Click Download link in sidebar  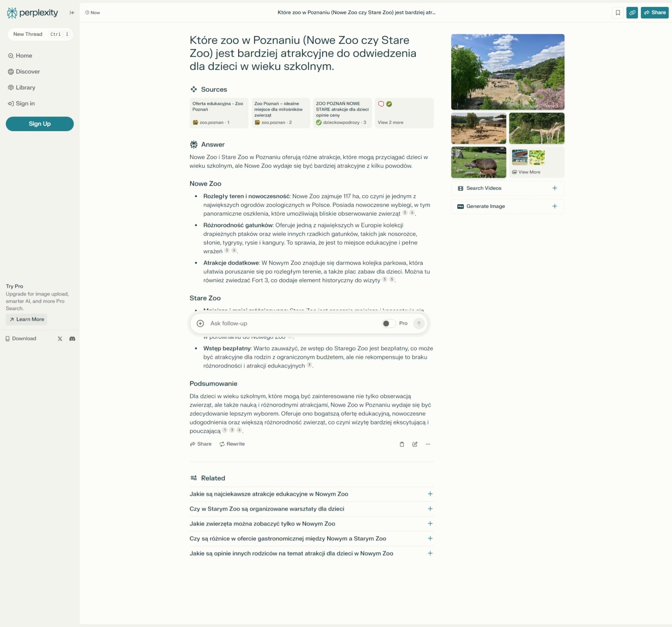tap(21, 339)
